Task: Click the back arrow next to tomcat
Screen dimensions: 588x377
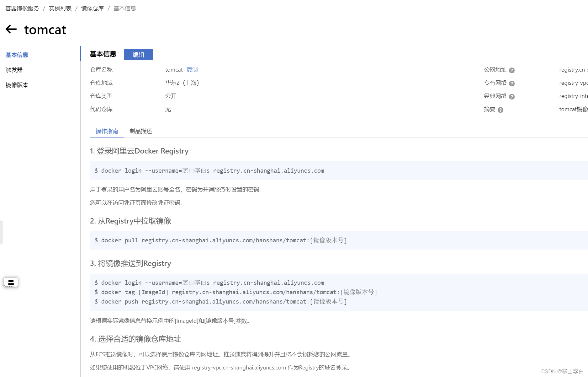Action: pyautogui.click(x=11, y=29)
